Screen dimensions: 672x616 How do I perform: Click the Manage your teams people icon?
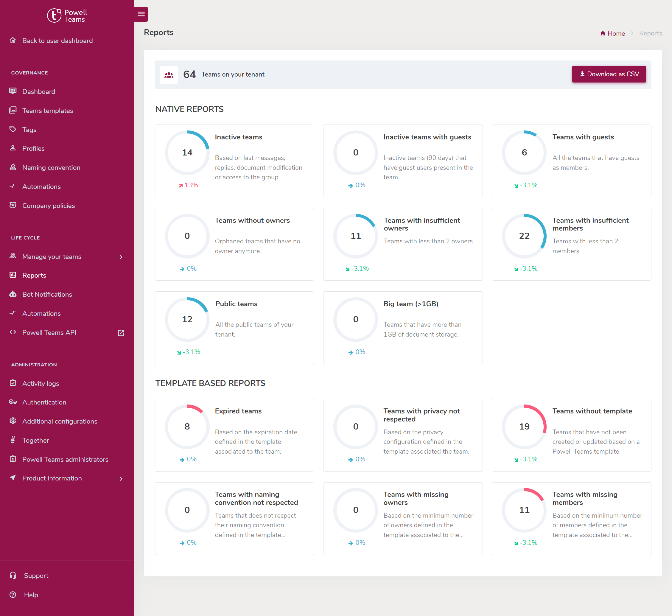[13, 256]
